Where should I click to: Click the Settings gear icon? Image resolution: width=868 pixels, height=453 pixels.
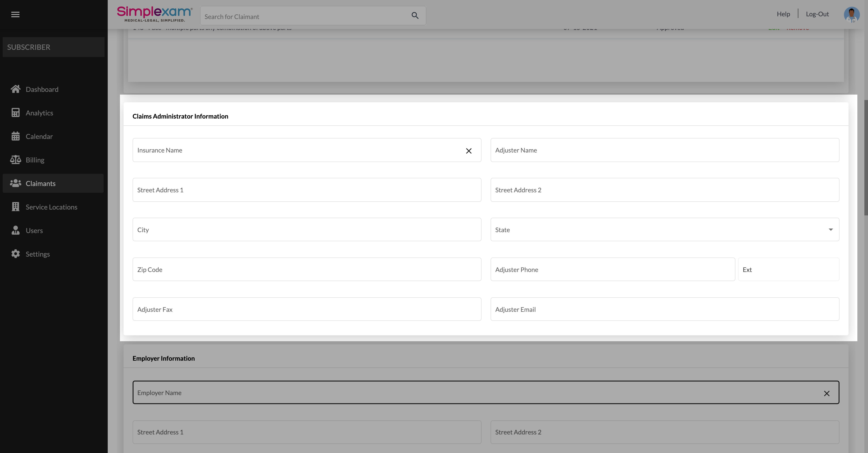pos(15,254)
